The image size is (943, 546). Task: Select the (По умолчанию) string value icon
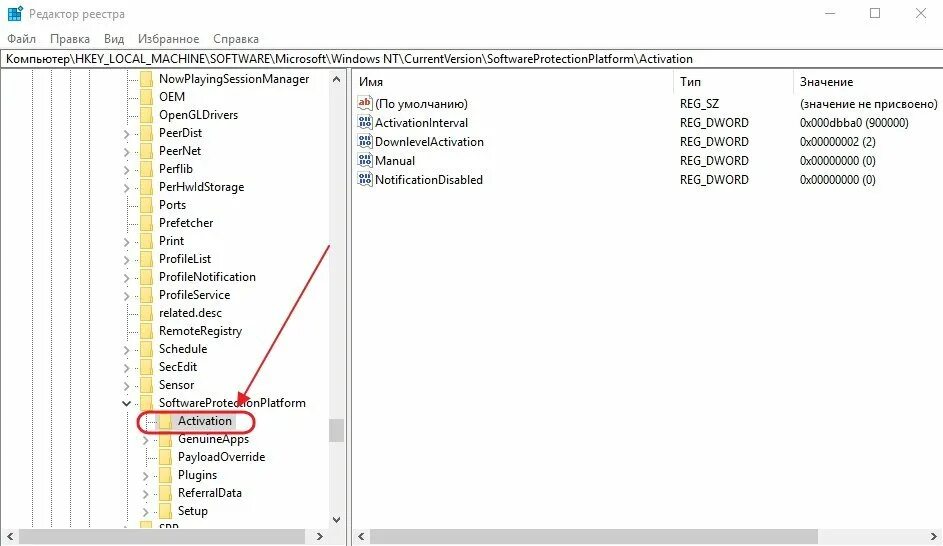(364, 103)
